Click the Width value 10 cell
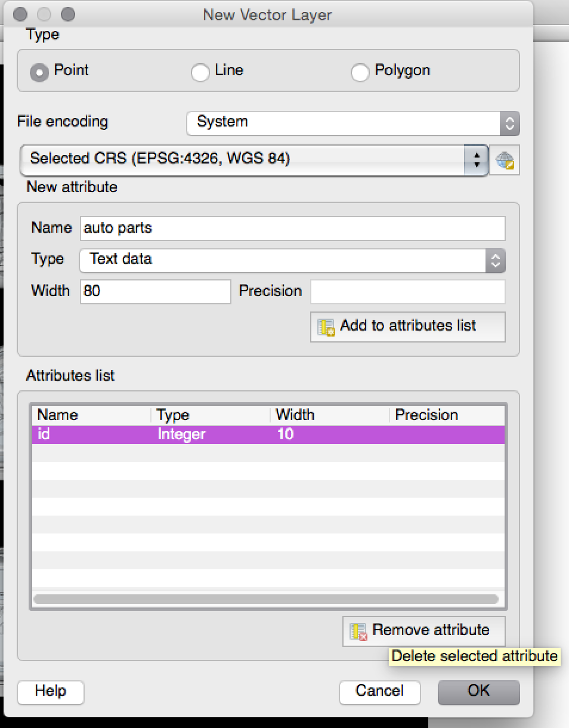The width and height of the screenshot is (569, 728). (x=285, y=434)
